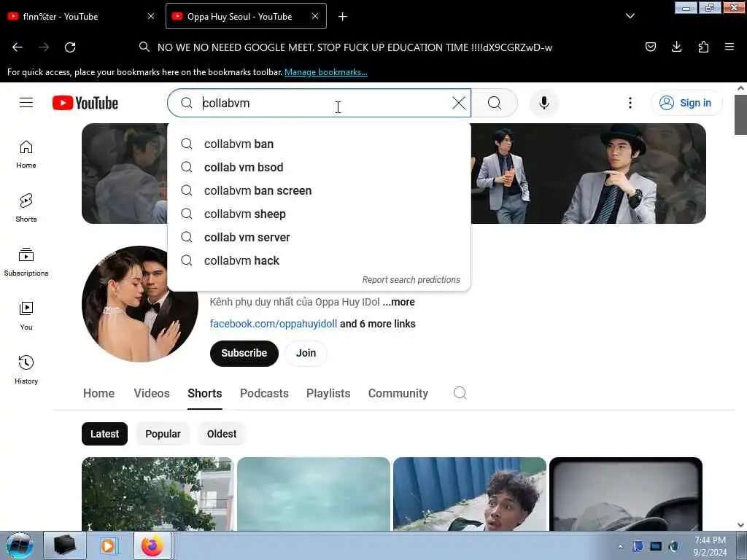Select the Popular sort chip

(163, 434)
